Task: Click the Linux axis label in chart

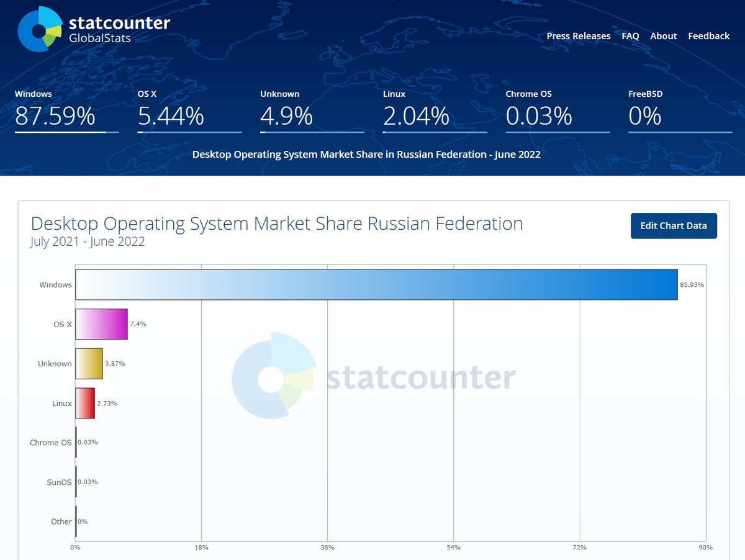Action: [x=62, y=404]
